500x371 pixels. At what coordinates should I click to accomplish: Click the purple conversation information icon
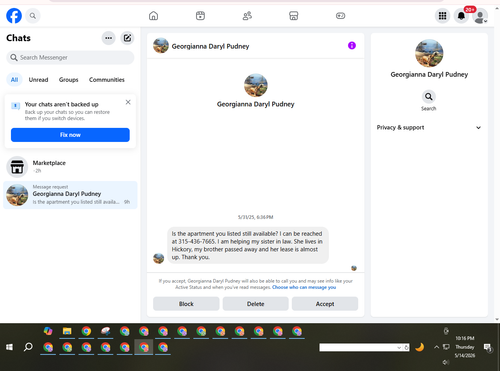pyautogui.click(x=352, y=46)
